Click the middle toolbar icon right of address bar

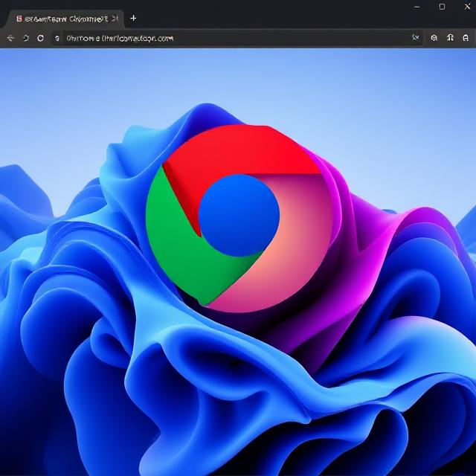coord(450,37)
